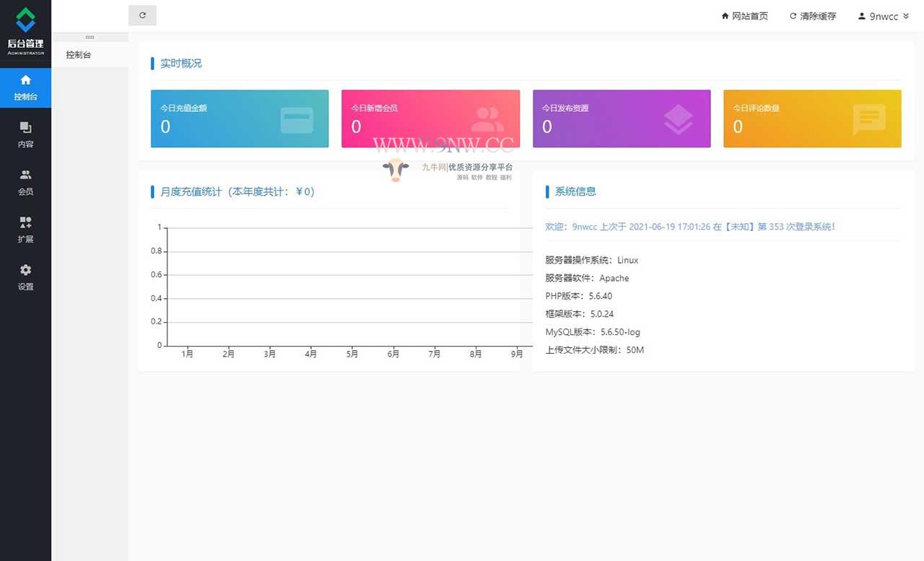This screenshot has height=561, width=924.
Task: Click the submenu panel drag handle
Action: [90, 37]
